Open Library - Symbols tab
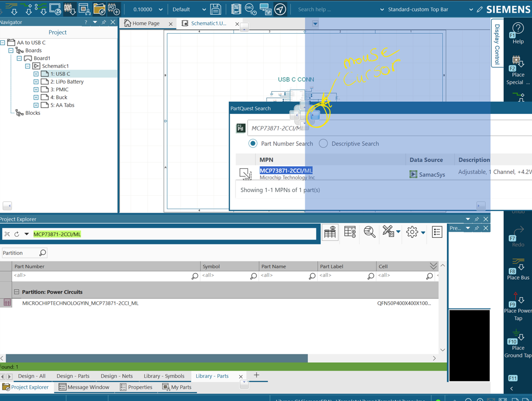Image resolution: width=532 pixels, height=401 pixels. [164, 376]
